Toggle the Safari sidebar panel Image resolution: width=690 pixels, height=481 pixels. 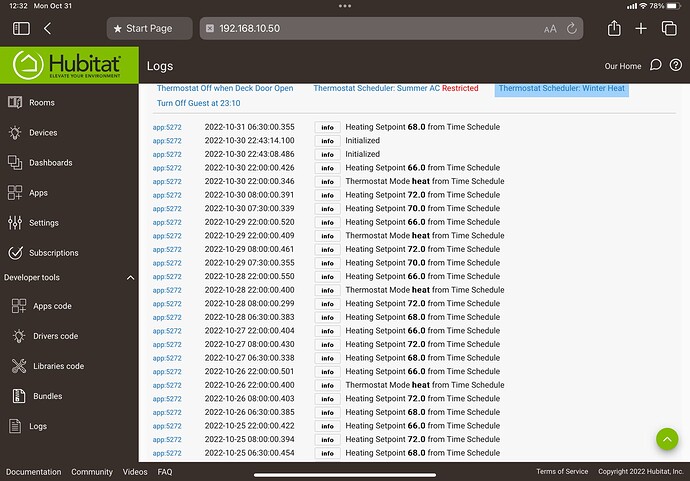(x=21, y=29)
